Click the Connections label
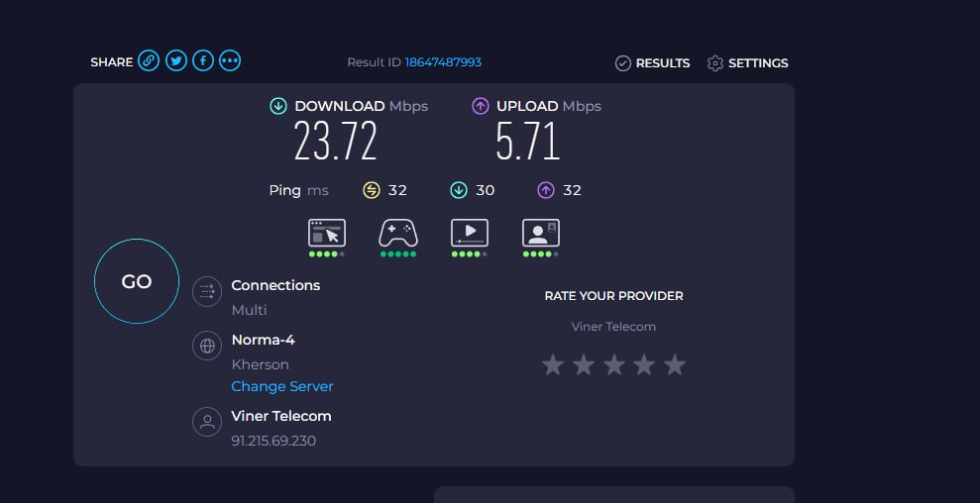 [x=275, y=285]
